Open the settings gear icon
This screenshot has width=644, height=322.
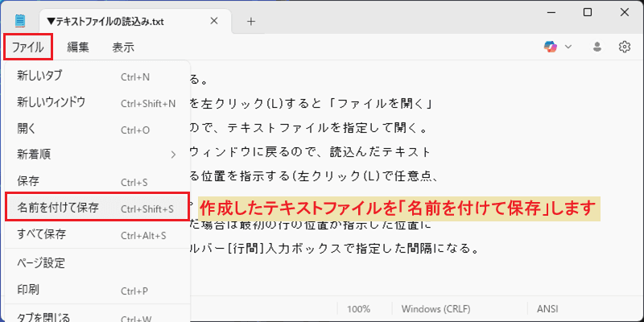coord(625,47)
